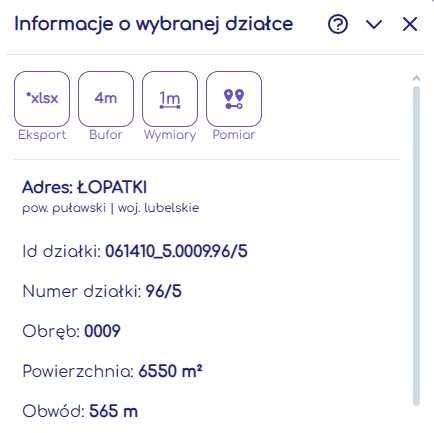Close the parcel information panel
The image size is (434, 433).
click(x=409, y=24)
